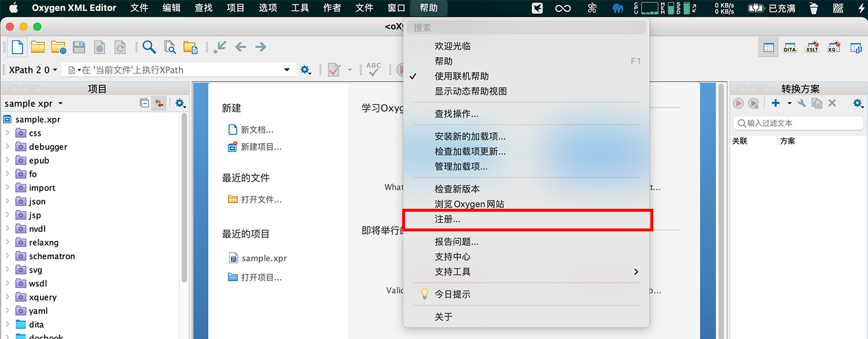Click the Duplicate scenario icon

tap(817, 103)
